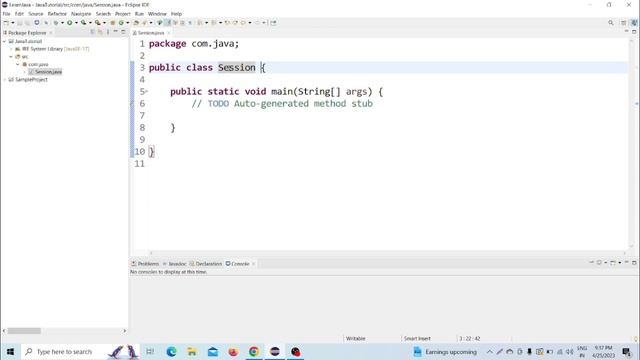The width and height of the screenshot is (640, 360).
Task: Open the Navigate menu
Action: (x=81, y=14)
